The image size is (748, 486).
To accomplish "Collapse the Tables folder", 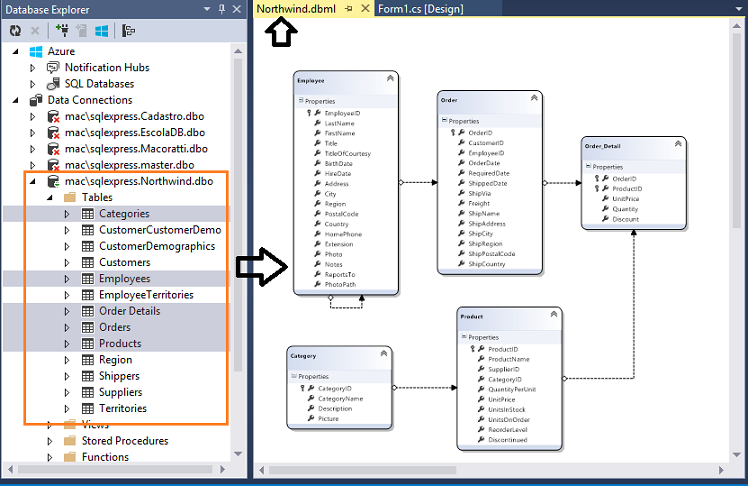I will point(50,197).
